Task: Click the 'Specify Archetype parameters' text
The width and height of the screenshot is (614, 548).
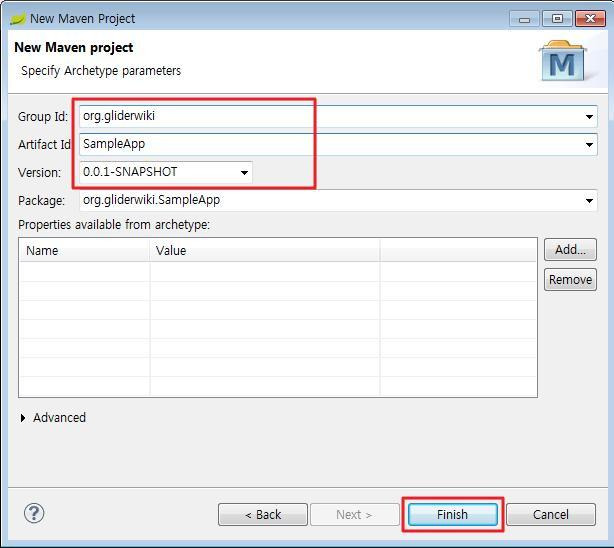Action: (x=101, y=71)
